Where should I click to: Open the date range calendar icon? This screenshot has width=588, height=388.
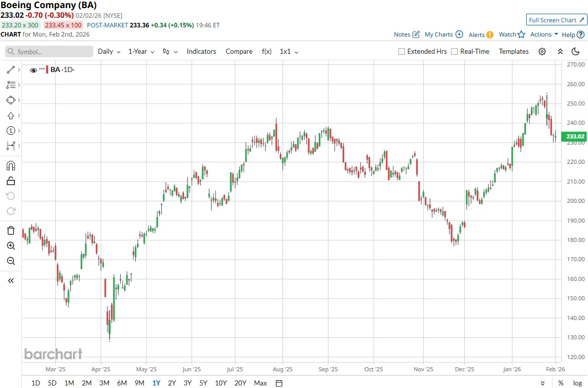point(279,383)
